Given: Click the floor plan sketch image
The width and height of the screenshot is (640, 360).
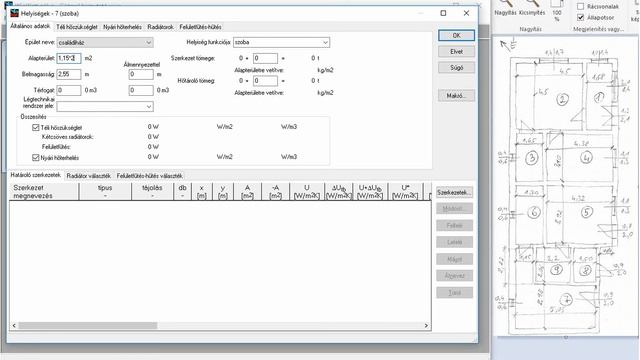Looking at the screenshot, I should pyautogui.click(x=566, y=187).
